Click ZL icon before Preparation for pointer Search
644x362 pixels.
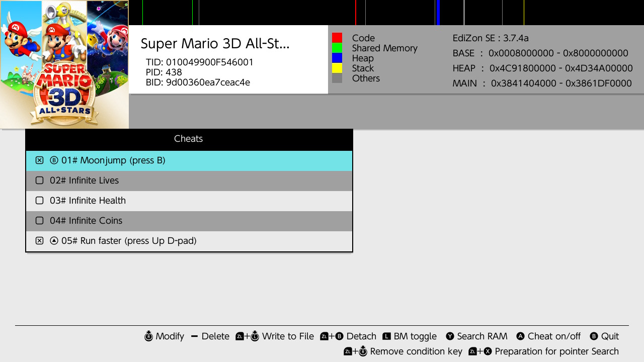coord(472,351)
